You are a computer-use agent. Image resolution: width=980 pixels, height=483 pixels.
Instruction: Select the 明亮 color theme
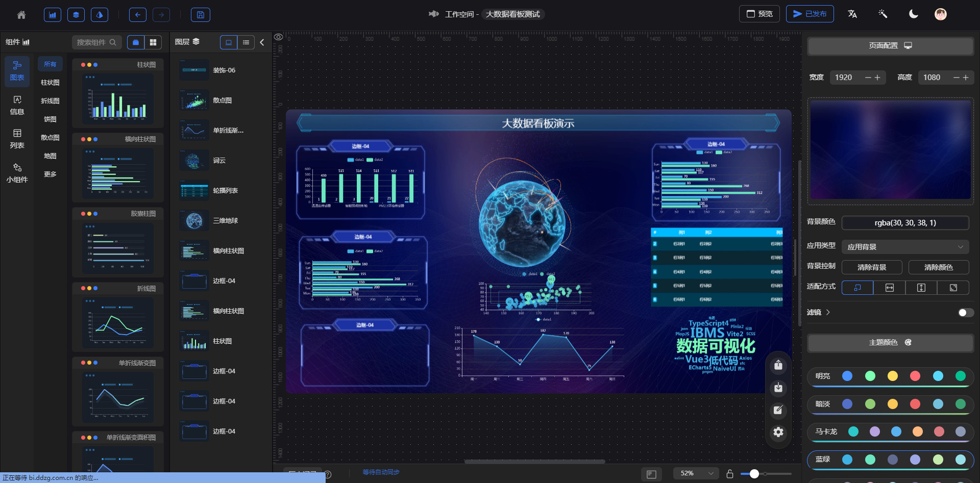pos(890,376)
